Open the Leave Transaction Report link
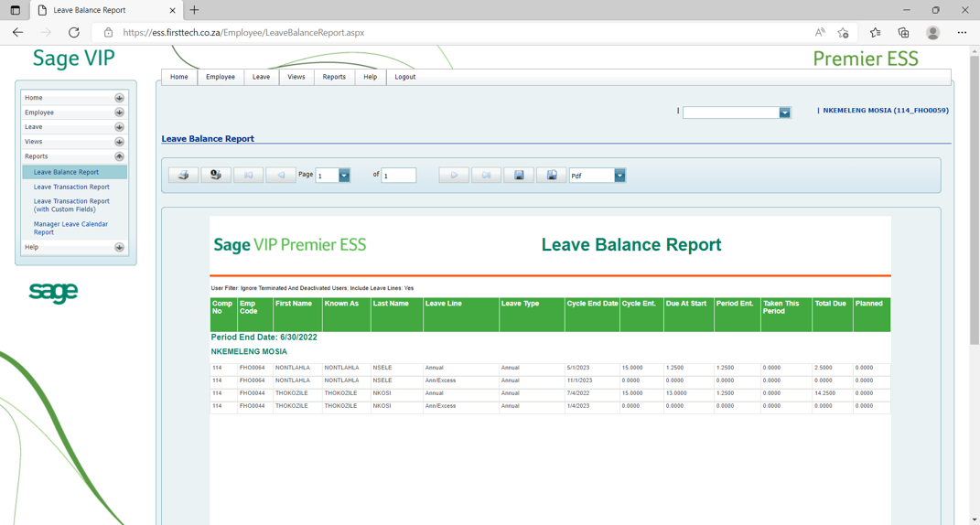 [x=71, y=187]
